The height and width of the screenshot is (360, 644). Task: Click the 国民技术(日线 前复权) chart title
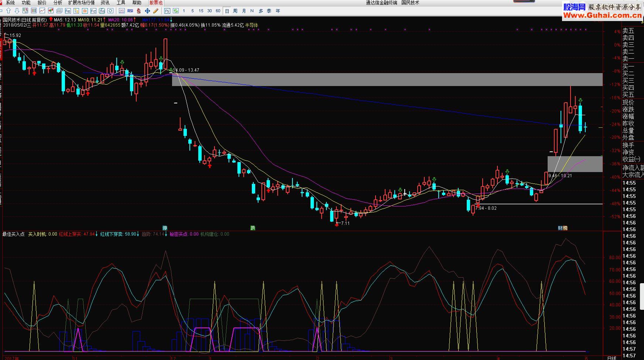(x=25, y=20)
